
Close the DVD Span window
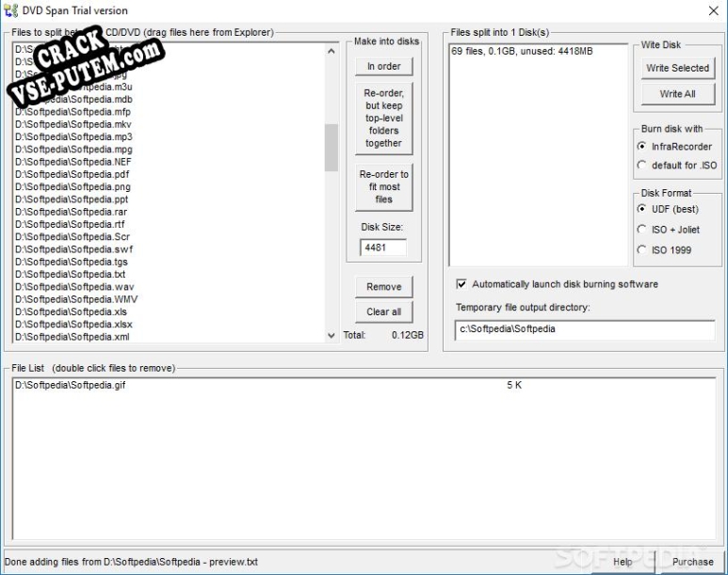coord(714,10)
